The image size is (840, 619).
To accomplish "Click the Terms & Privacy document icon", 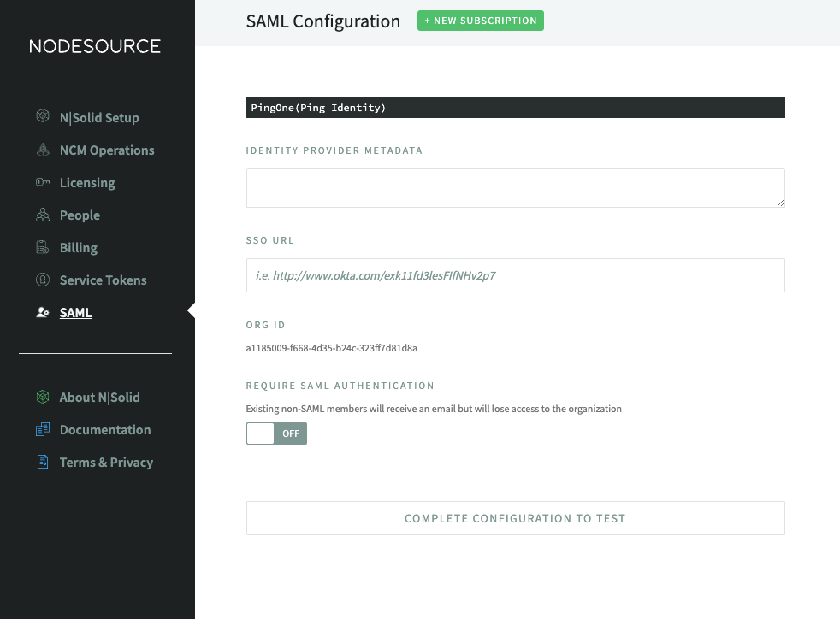I will [43, 462].
